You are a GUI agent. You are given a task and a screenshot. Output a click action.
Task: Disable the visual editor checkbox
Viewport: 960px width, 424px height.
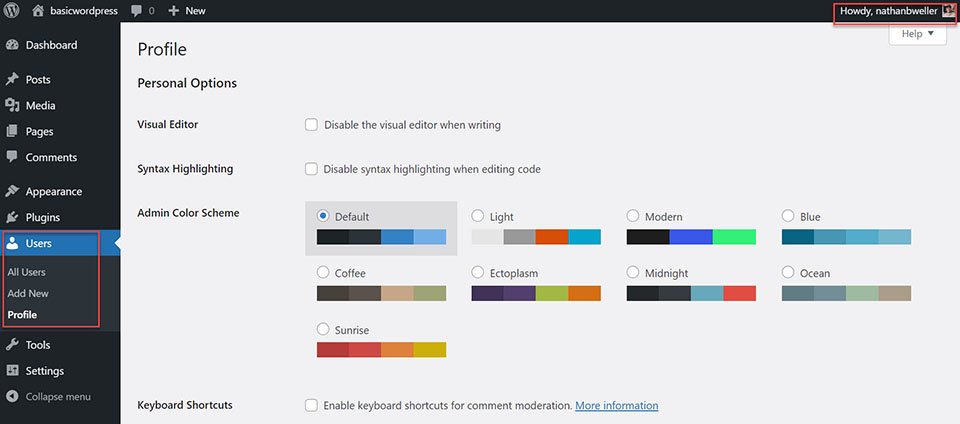pyautogui.click(x=311, y=125)
